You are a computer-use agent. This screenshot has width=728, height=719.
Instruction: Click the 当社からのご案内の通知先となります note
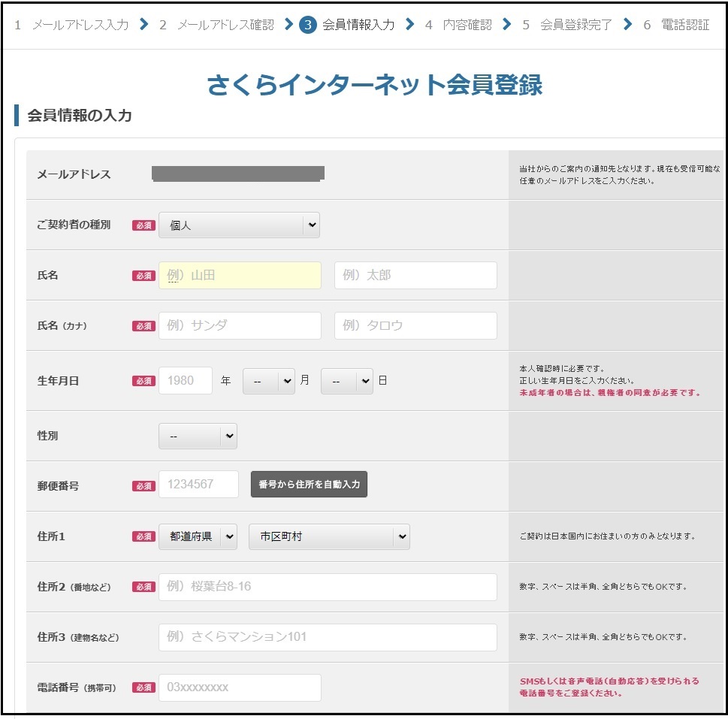tap(619, 174)
